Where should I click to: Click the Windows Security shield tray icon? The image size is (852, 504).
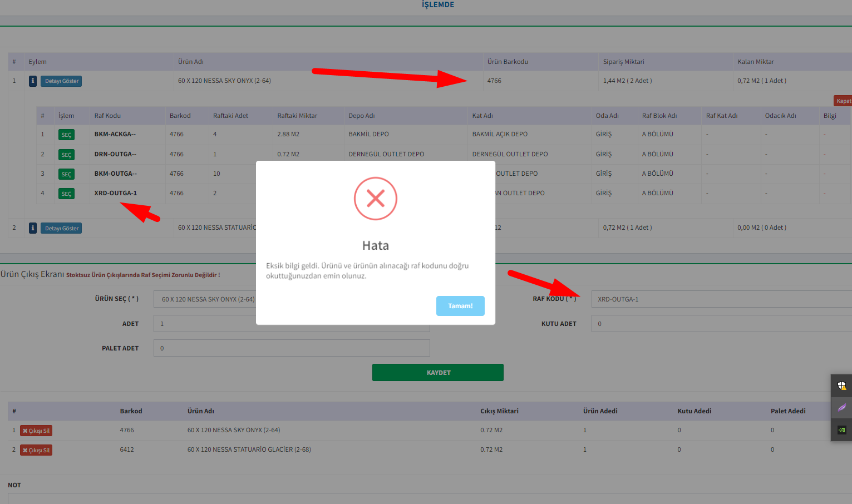point(841,386)
